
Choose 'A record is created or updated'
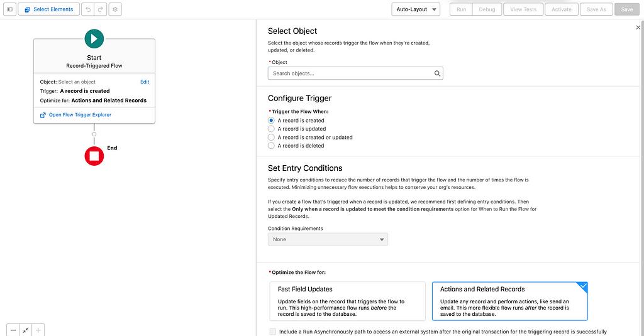click(x=272, y=137)
